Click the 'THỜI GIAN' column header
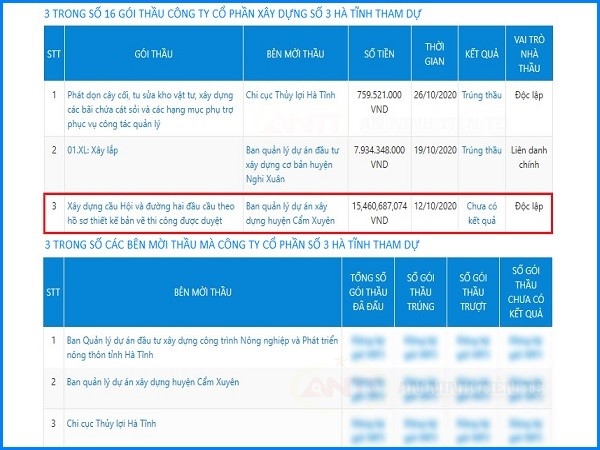 click(x=434, y=54)
